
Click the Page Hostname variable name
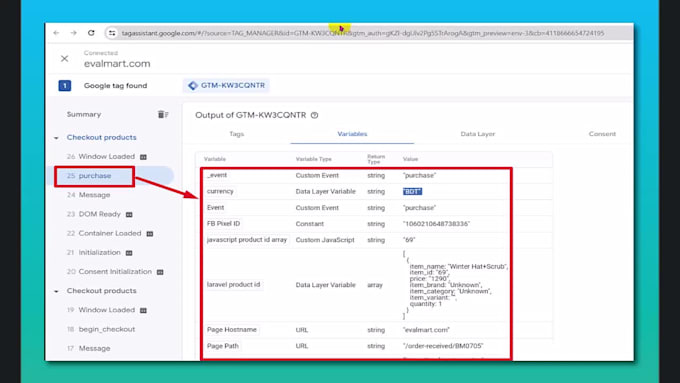tap(232, 330)
